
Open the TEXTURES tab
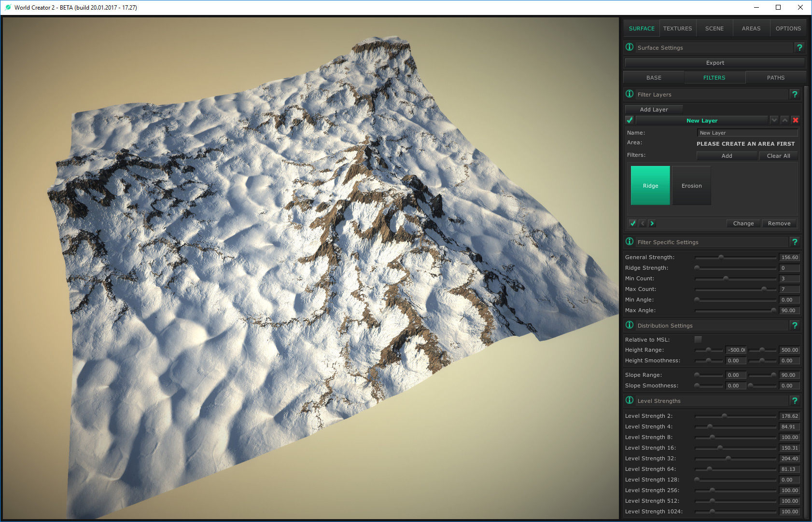coord(678,28)
